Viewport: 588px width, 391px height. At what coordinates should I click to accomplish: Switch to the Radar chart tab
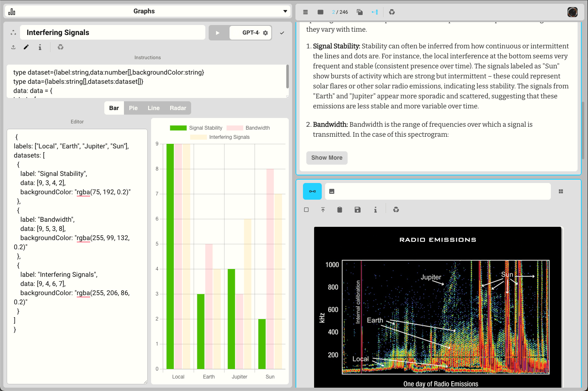178,108
